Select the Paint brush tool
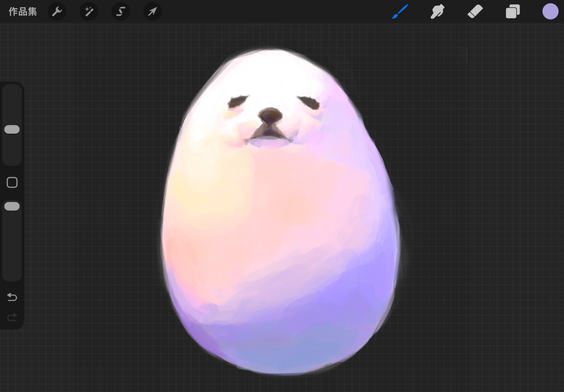This screenshot has height=392, width=564. point(400,12)
